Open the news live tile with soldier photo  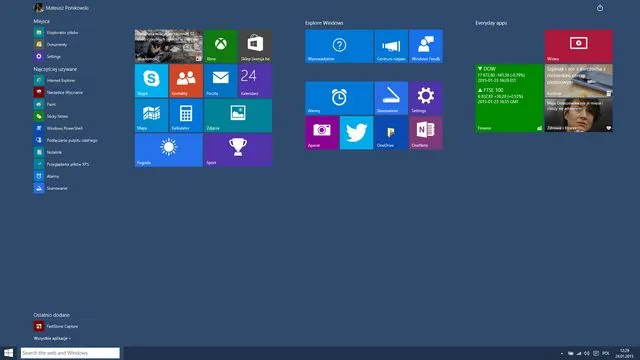[169, 46]
